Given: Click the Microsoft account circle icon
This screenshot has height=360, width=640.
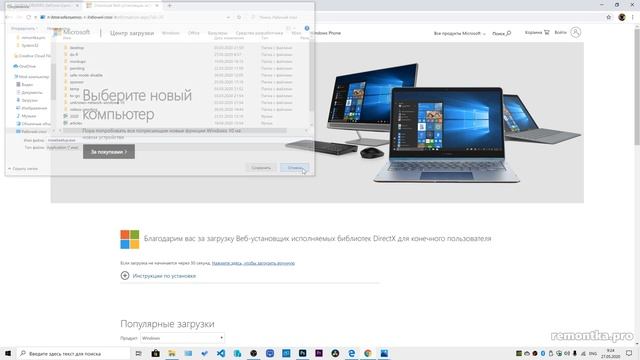Looking at the screenshot, I should 576,32.
